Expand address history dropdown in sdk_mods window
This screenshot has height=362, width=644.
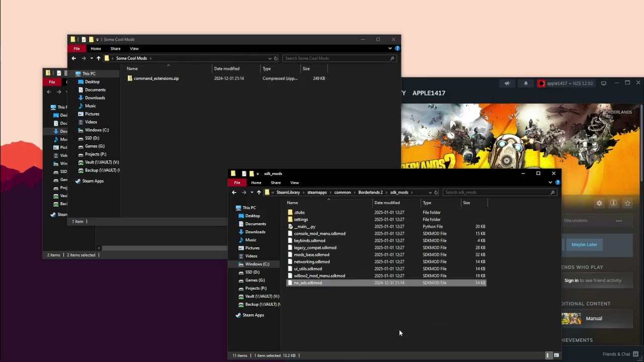point(430,192)
